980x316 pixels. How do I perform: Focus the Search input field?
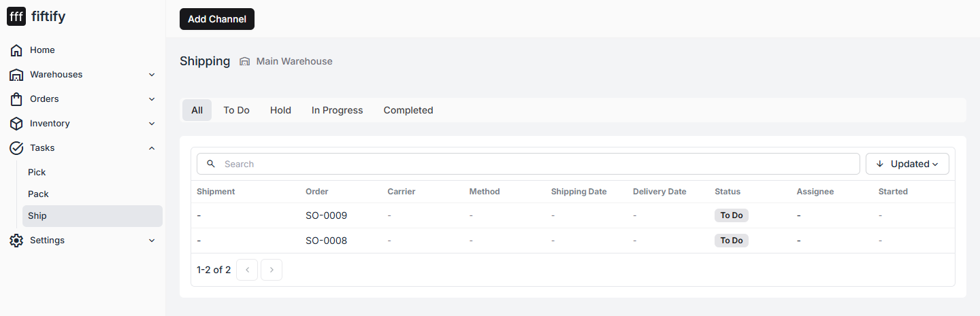528,164
